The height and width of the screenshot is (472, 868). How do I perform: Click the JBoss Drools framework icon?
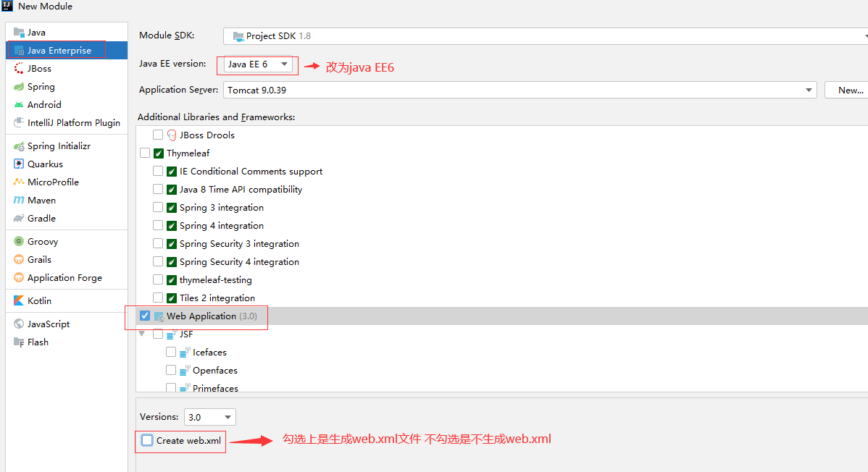[172, 135]
